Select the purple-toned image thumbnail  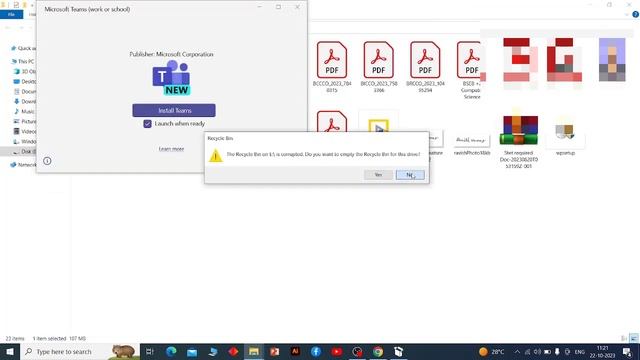[x=612, y=60]
